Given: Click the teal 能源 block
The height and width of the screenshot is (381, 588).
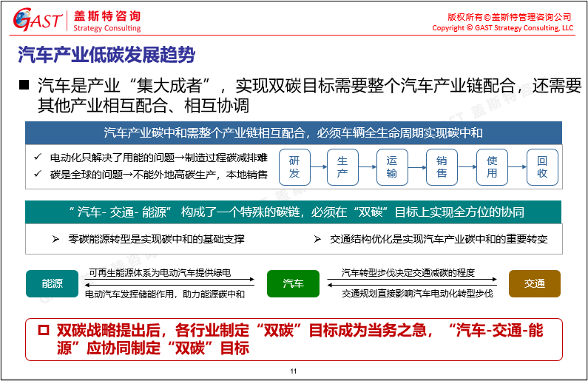Looking at the screenshot, I should (52, 284).
